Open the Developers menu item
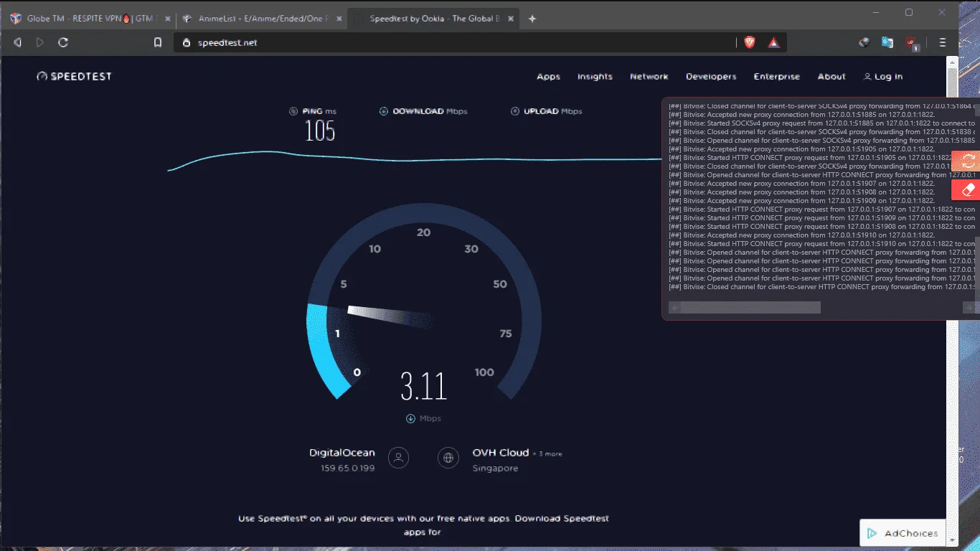Viewport: 980px width, 551px height. (711, 77)
